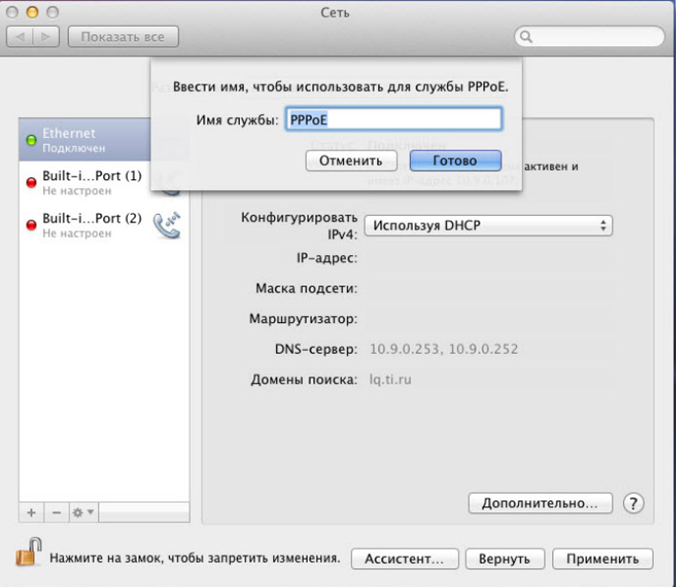Click the green status dot beside Ethernet
Image resolution: width=676 pixels, height=587 pixels.
tap(31, 140)
